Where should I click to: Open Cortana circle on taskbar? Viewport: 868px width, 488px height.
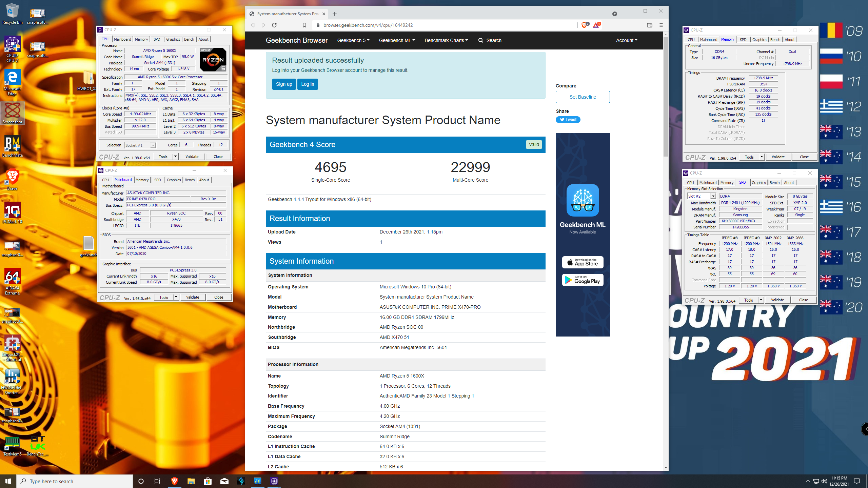click(x=141, y=481)
